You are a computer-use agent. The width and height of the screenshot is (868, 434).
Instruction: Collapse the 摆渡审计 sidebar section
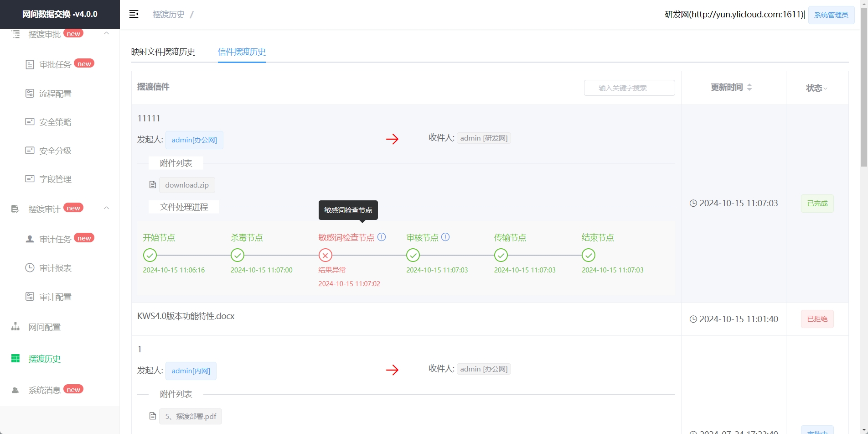(x=106, y=209)
